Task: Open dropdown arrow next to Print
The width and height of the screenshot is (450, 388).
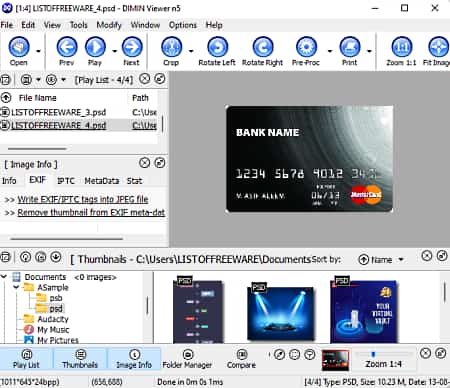Action: (369, 51)
